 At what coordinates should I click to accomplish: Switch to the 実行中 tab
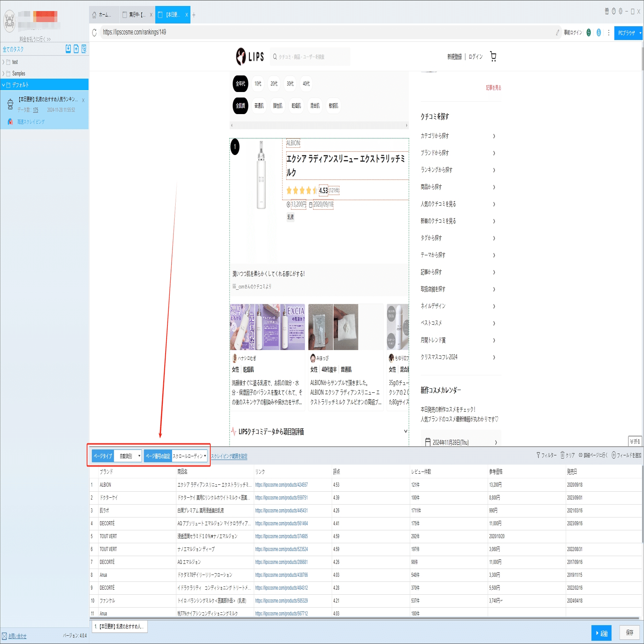click(138, 15)
